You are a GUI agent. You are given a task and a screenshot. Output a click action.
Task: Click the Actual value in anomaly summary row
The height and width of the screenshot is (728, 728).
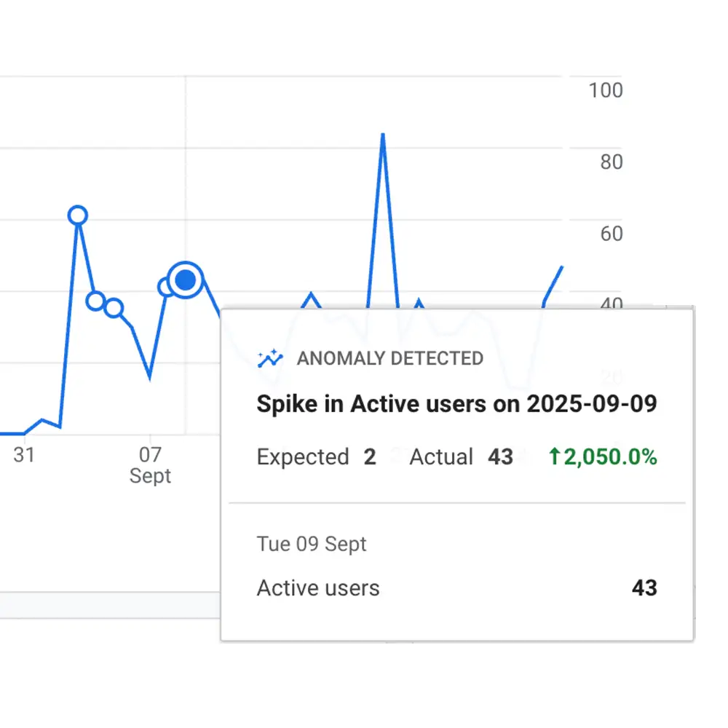[x=500, y=457]
